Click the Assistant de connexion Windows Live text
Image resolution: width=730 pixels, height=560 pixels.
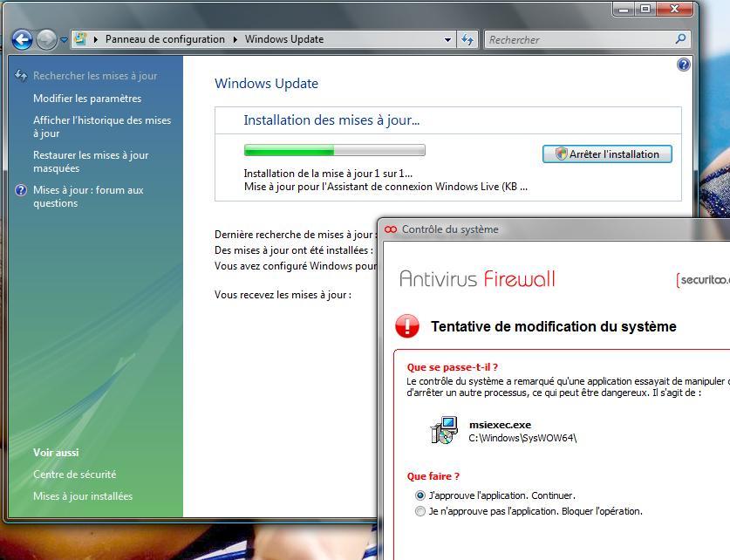point(385,187)
